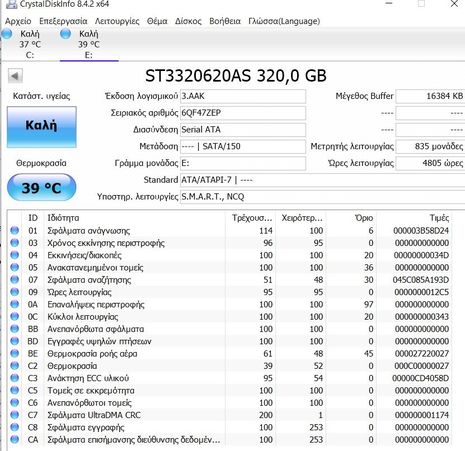Click the serial number field 6QF47ZEP
This screenshot has height=451, width=465.
tap(243, 113)
